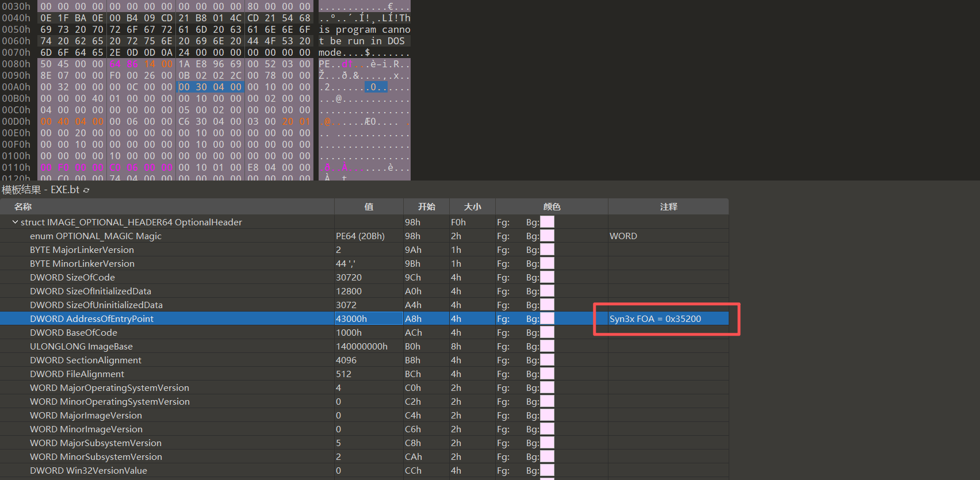This screenshot has width=980, height=480.
Task: Click background color swatch of AddressOfEntryPoint row
Action: click(x=547, y=319)
